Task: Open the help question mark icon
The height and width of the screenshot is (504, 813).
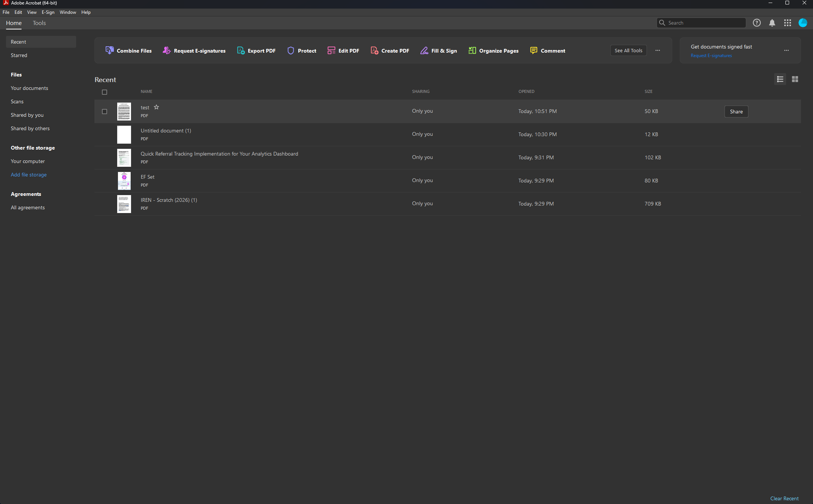Action: (x=757, y=23)
